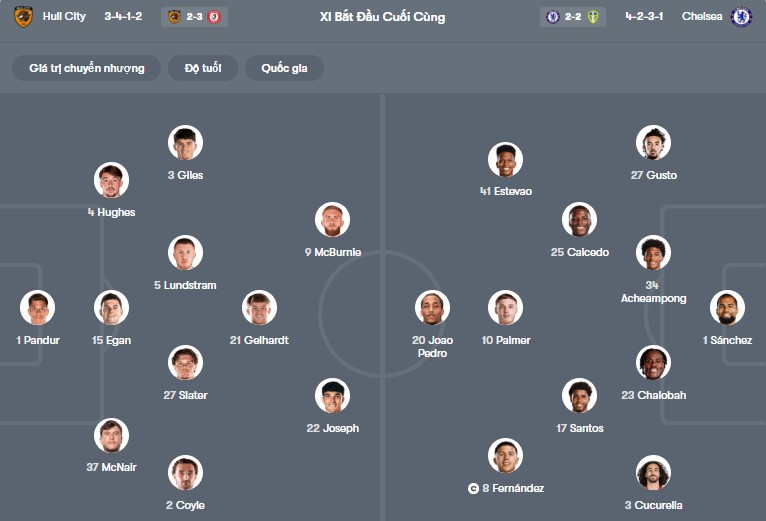766x521 pixels.
Task: Click the small Chelsea crest in score box
Action: click(553, 17)
